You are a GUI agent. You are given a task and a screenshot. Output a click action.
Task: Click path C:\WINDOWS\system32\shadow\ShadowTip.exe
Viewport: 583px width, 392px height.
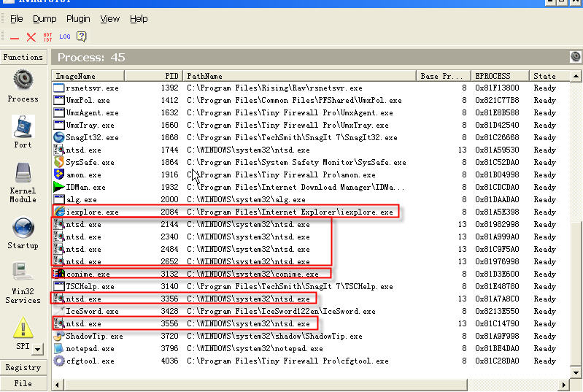pyautogui.click(x=274, y=337)
